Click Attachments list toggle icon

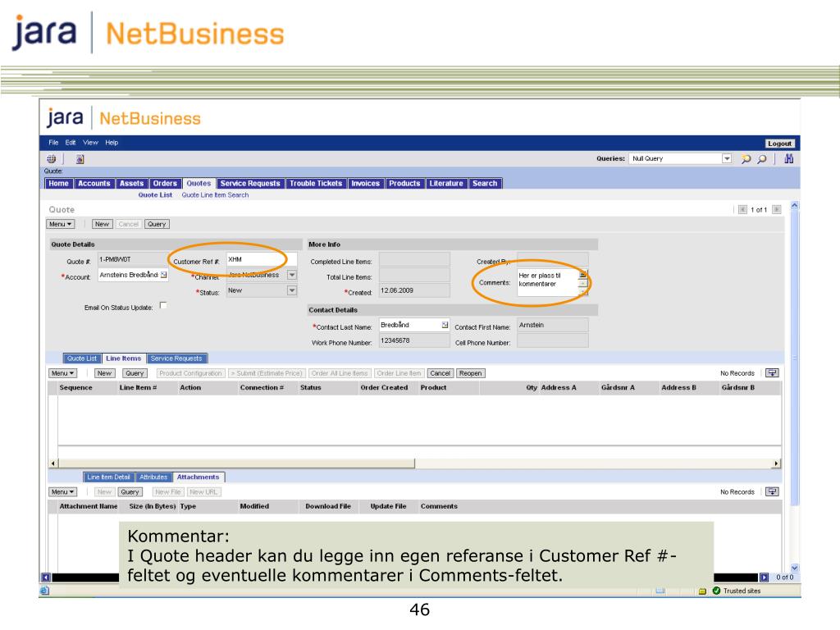click(x=772, y=491)
